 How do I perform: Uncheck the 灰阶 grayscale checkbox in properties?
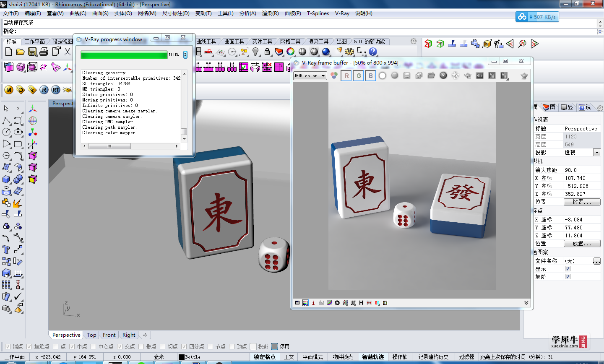pyautogui.click(x=568, y=277)
